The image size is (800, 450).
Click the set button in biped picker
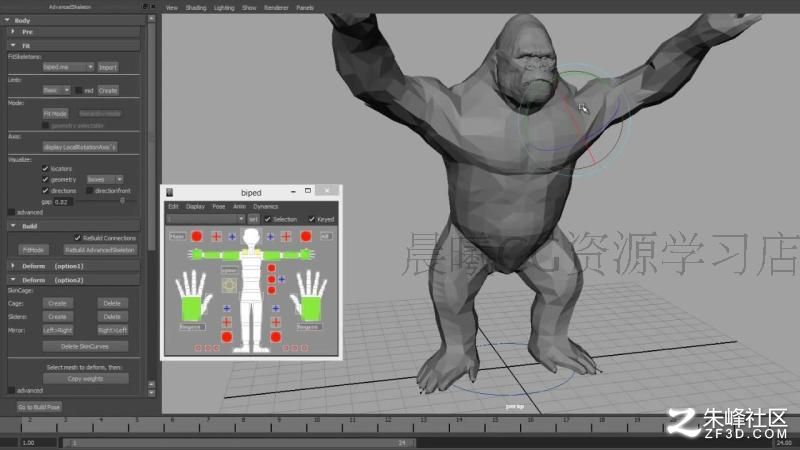coord(253,219)
